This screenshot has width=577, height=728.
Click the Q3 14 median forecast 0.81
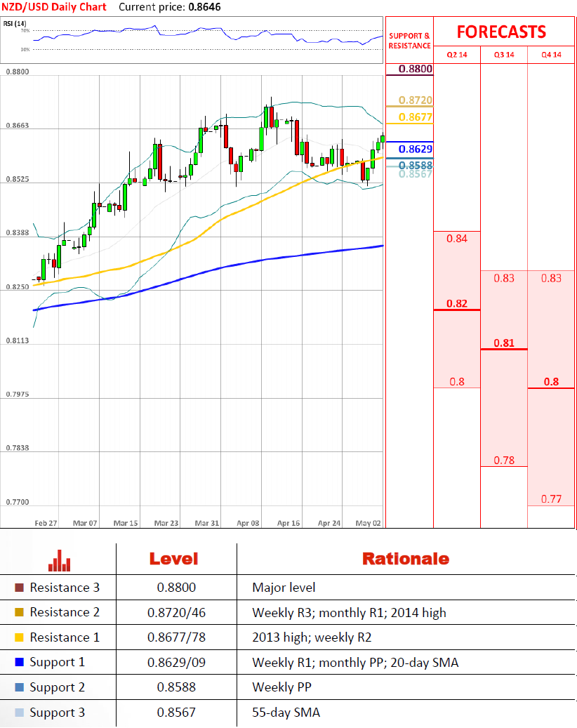coord(504,343)
